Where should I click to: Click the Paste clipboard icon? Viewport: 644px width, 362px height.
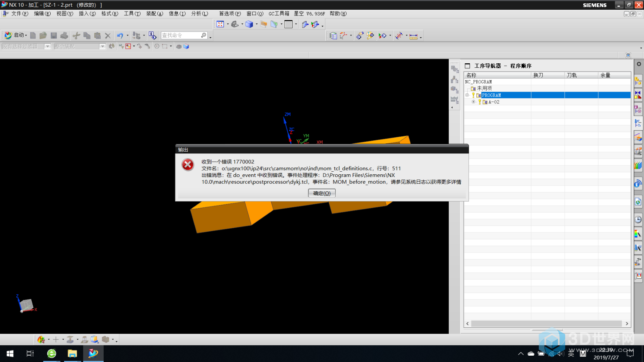[x=97, y=35]
